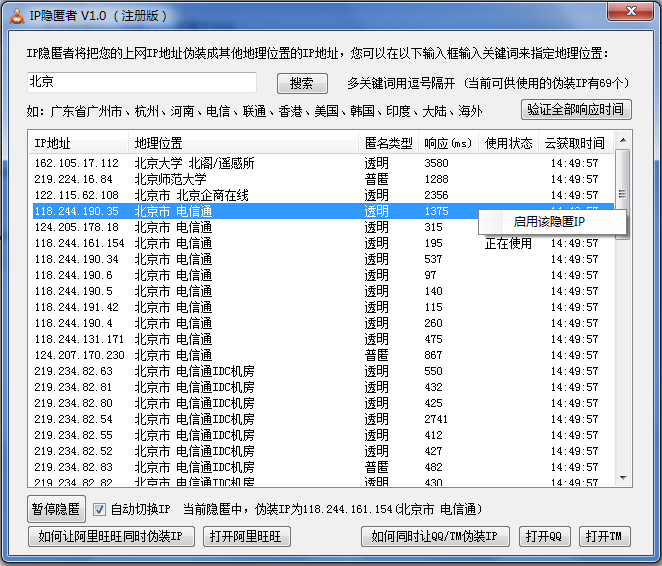Image resolution: width=662 pixels, height=566 pixels.
Task: Click 北京市 北京企商在线 location cell
Action: (192, 195)
